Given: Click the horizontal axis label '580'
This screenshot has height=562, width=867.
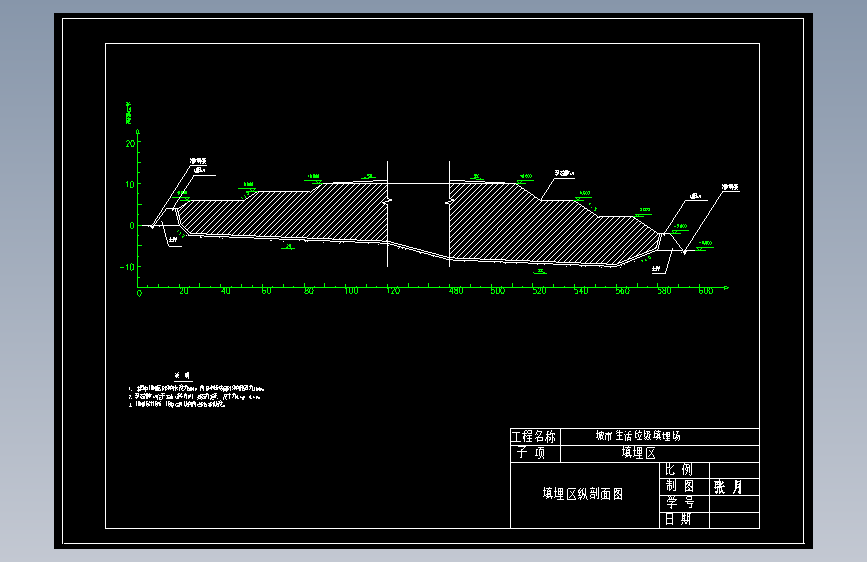Looking at the screenshot, I should click(x=664, y=291).
